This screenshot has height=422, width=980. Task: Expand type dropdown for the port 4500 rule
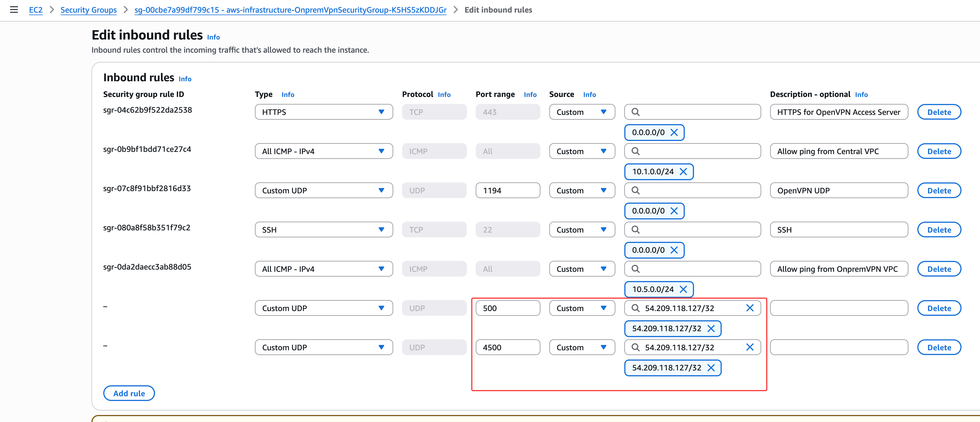[323, 347]
